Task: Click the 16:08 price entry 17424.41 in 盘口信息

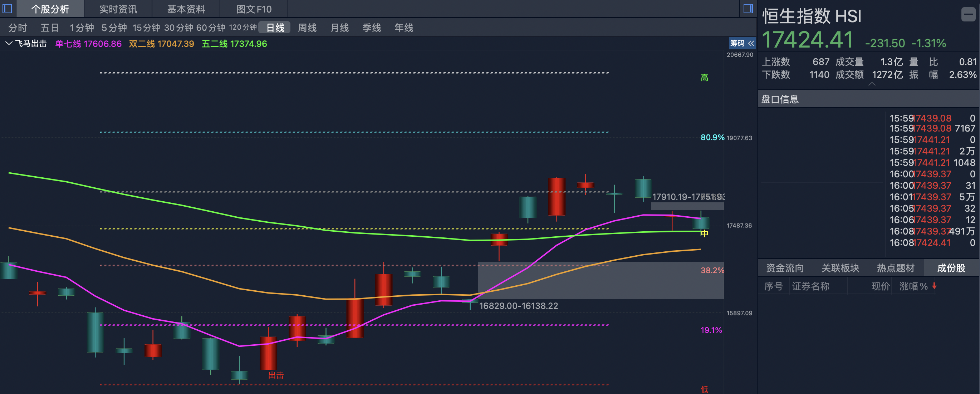Action: [x=931, y=242]
